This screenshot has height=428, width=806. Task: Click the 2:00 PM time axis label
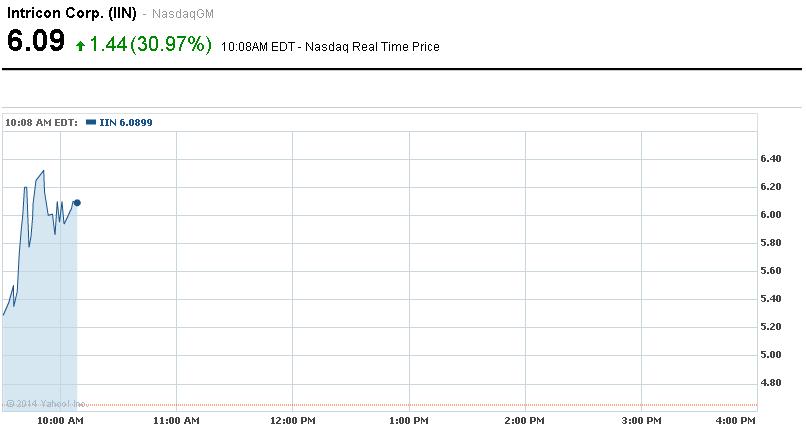[524, 421]
